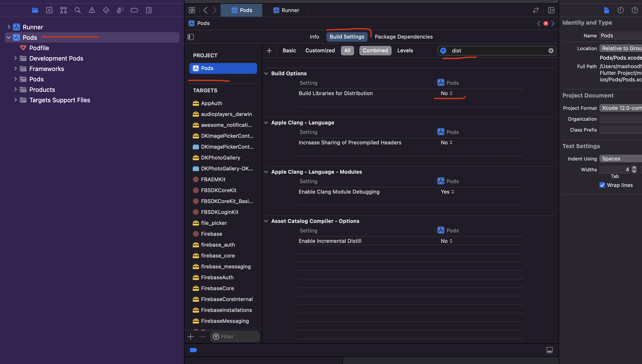Hide the project and targets list sidebar
Image resolution: width=642 pixels, height=364 pixels.
point(191,37)
